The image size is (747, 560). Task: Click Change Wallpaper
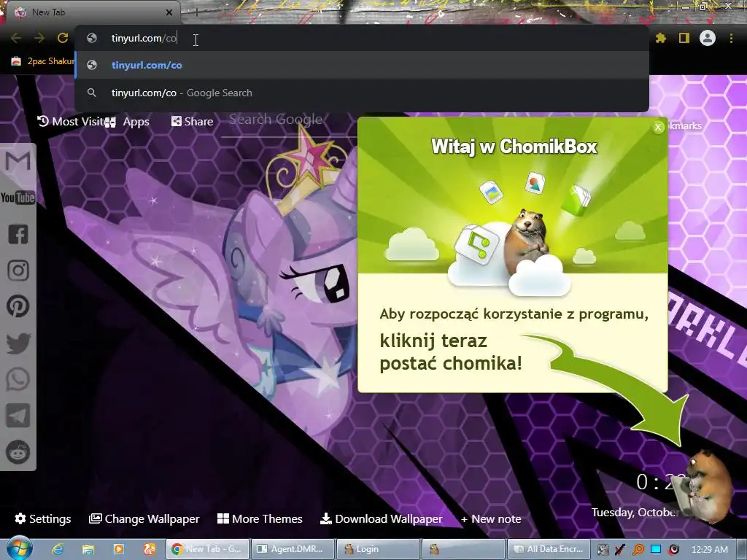tap(144, 518)
